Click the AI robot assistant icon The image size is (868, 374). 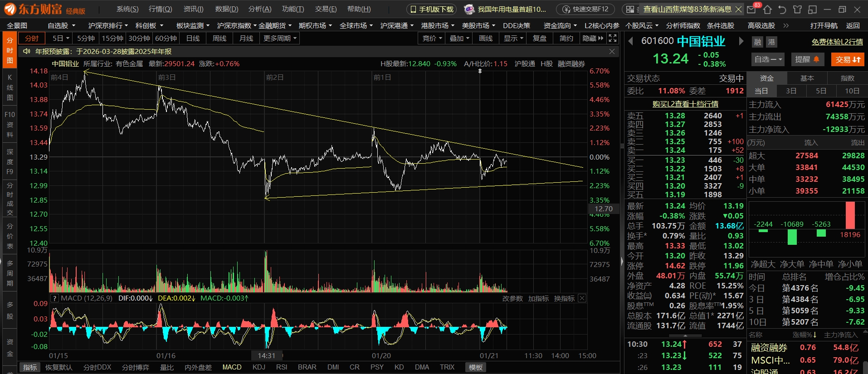(x=469, y=9)
